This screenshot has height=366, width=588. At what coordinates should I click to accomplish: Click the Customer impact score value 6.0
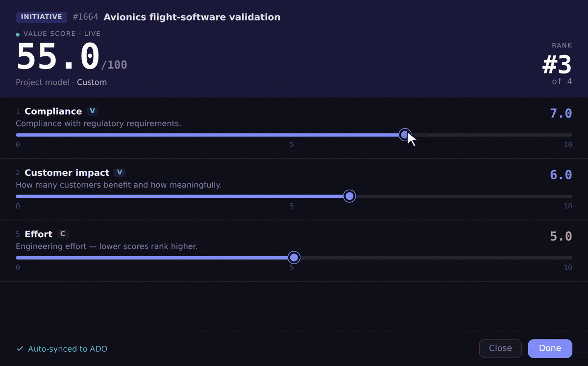(x=561, y=175)
